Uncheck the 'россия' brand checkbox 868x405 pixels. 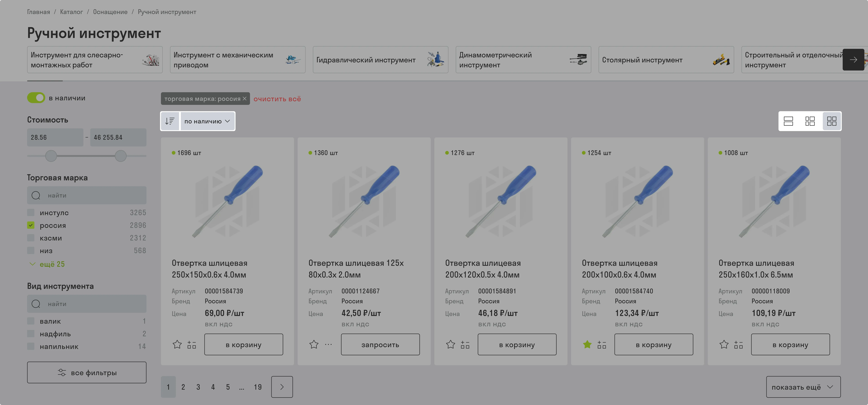coord(31,225)
